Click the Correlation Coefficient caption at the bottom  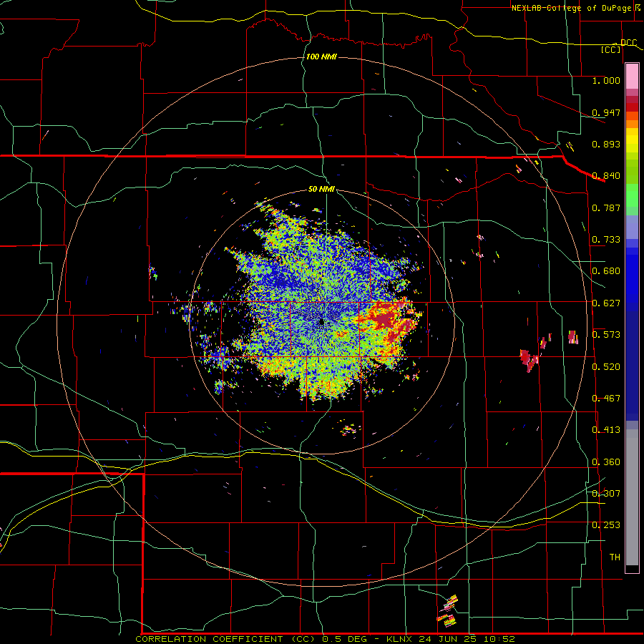325,639
